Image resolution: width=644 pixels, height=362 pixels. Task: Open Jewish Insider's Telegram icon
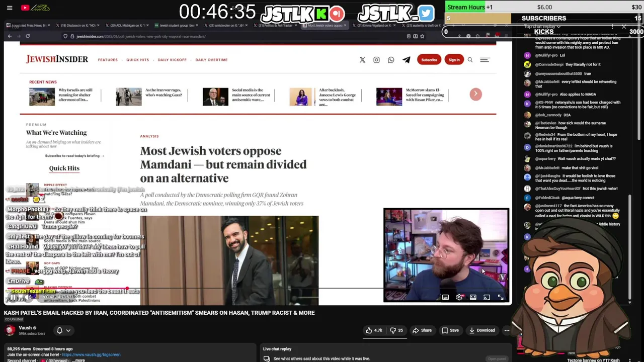tap(406, 60)
